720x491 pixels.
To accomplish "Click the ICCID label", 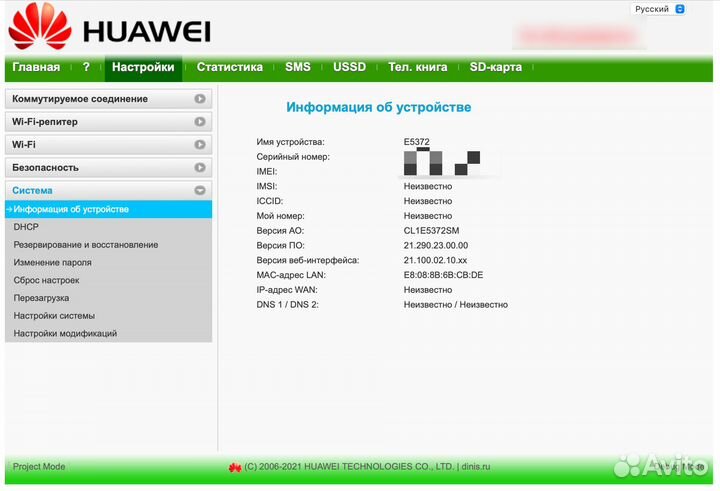I will point(270,201).
